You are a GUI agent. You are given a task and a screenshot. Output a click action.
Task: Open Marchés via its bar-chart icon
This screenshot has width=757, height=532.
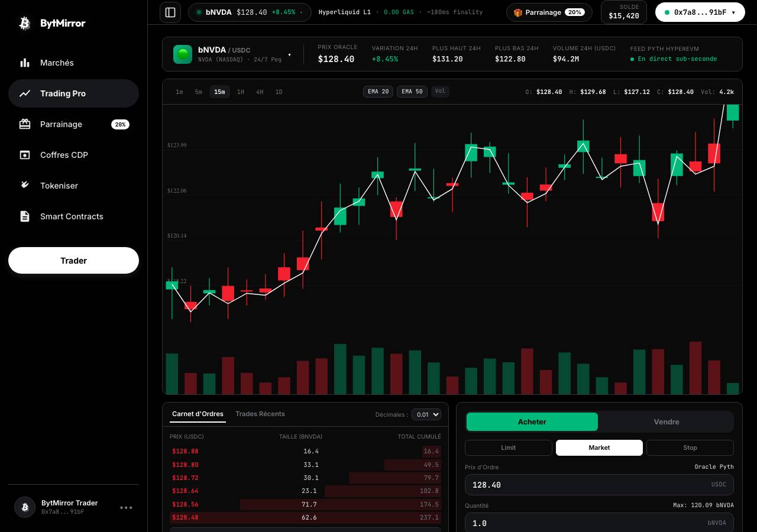coord(25,63)
